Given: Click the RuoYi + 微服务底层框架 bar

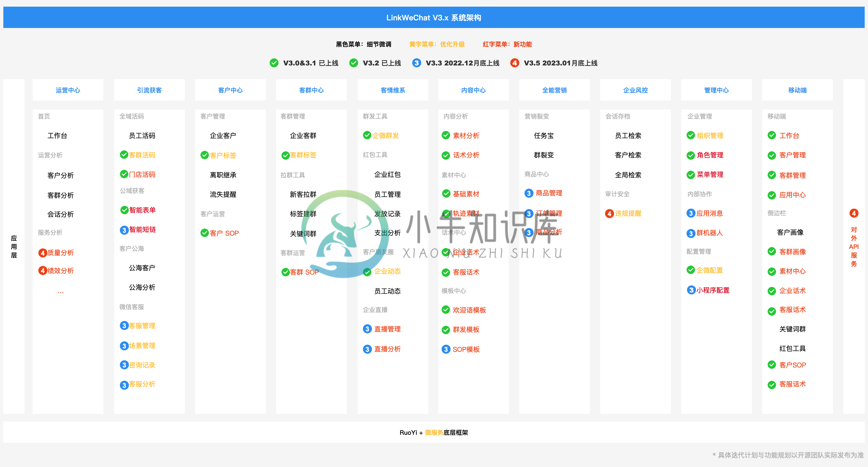Looking at the screenshot, I should click(434, 432).
